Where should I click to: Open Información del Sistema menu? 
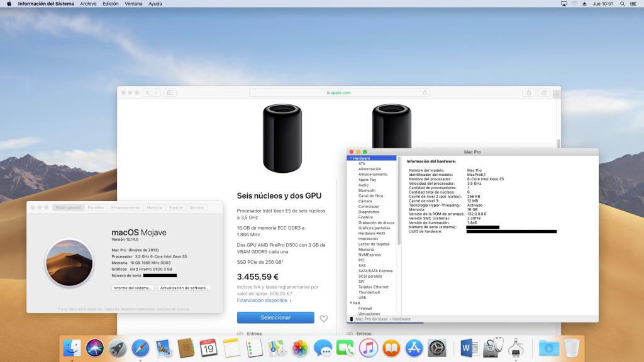coord(46,4)
